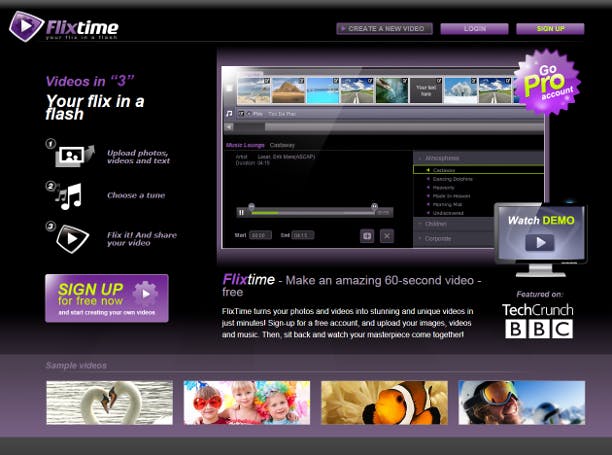612x455 pixels.
Task: Select the snowy tree thumbnail in filmstrip
Action: tap(461, 91)
